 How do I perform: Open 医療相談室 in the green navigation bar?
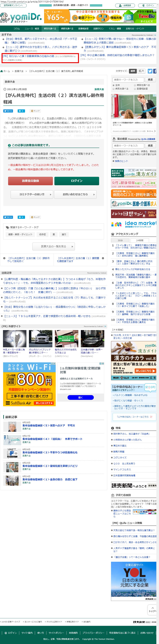tap(83, 29)
